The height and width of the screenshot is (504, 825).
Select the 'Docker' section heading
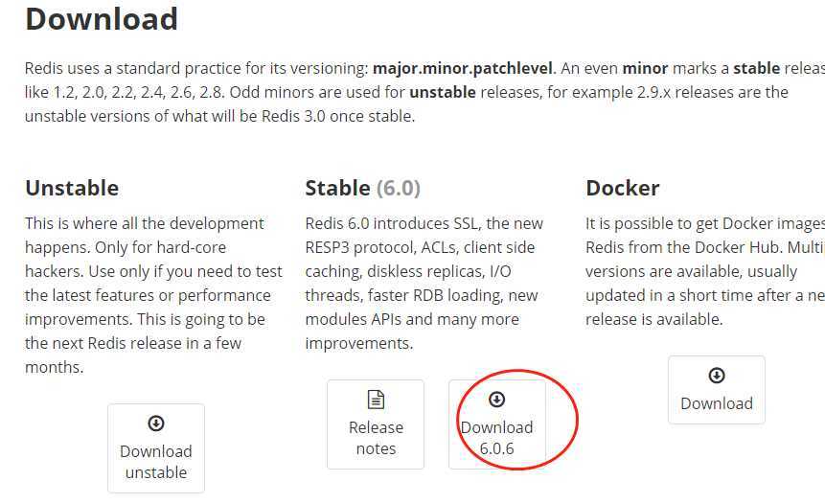[623, 188]
